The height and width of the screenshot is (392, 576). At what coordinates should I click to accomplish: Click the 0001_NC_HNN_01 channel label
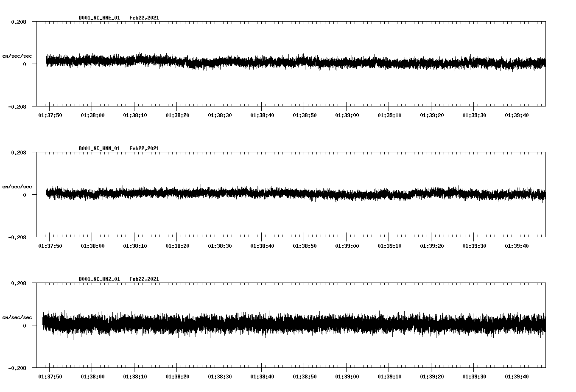[99, 148]
